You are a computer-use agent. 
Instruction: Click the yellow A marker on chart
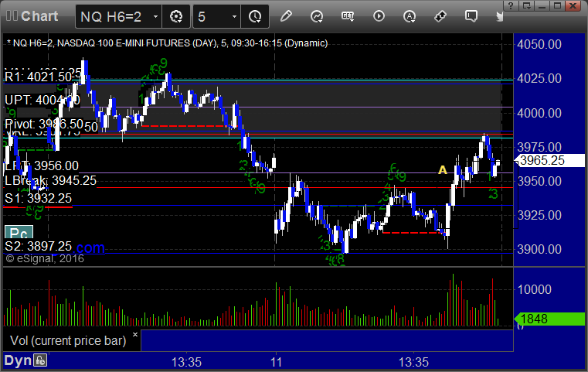click(443, 170)
